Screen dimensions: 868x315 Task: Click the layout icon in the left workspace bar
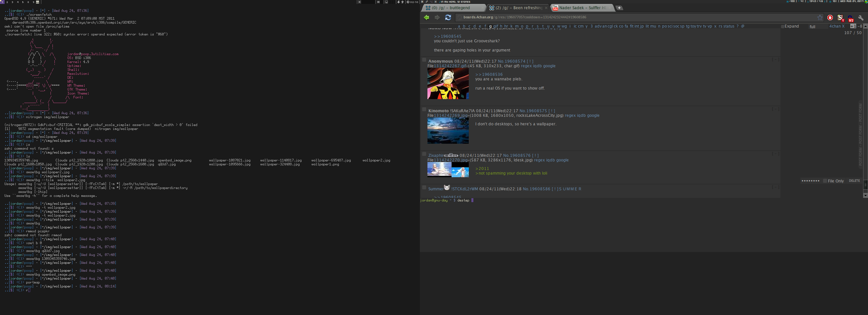37,2
